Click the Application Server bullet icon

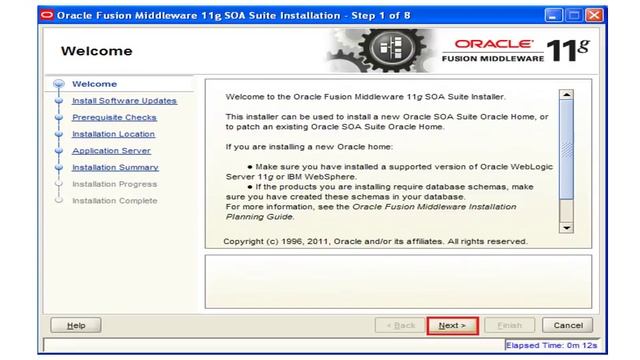coord(59,151)
